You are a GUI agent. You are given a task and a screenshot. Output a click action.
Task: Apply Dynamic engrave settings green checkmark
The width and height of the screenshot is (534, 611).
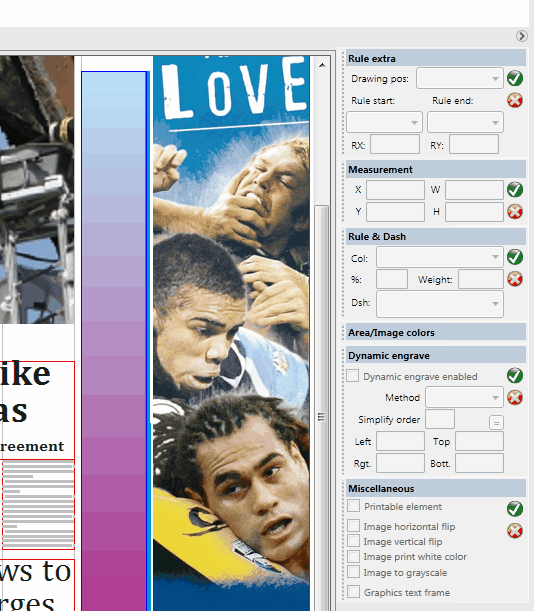click(x=515, y=375)
